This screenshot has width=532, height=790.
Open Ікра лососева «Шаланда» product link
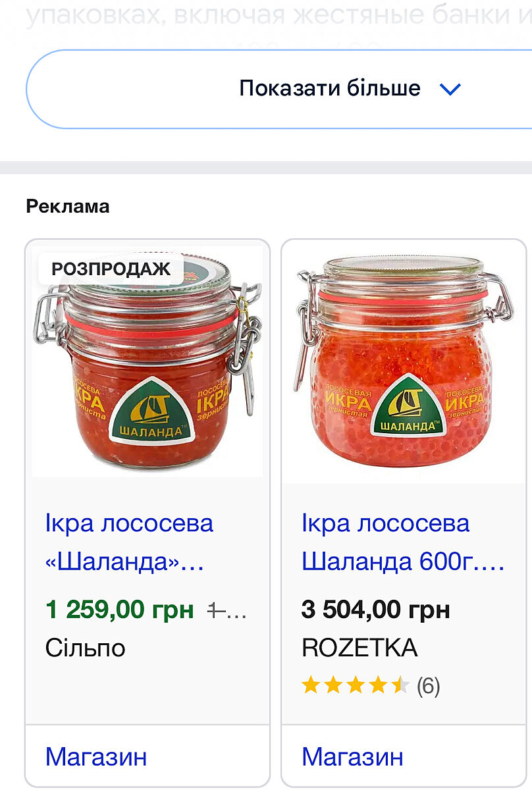click(130, 542)
